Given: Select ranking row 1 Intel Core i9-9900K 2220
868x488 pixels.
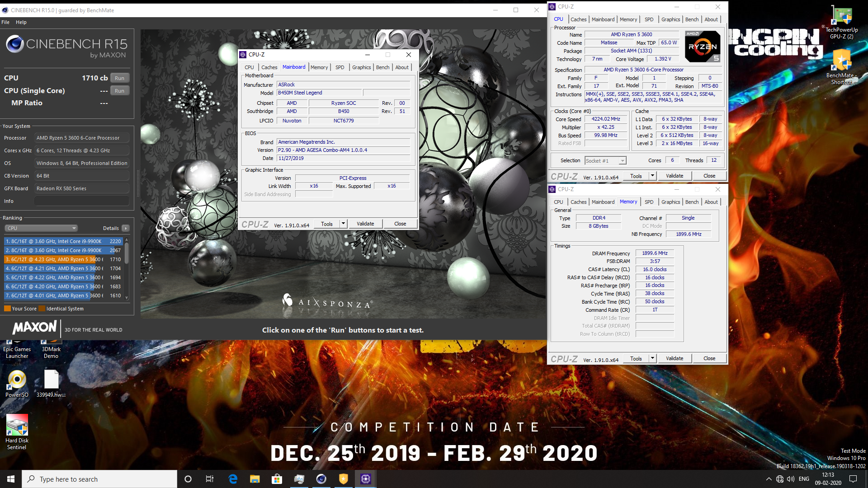Looking at the screenshot, I should [x=63, y=241].
